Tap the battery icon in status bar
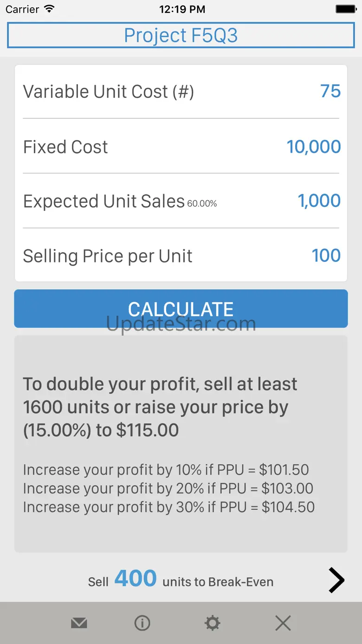 click(345, 9)
